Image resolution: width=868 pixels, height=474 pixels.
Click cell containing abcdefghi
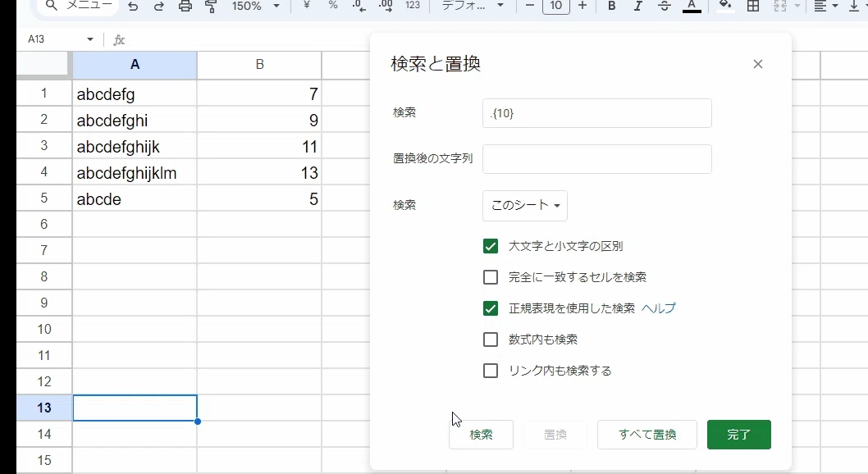[135, 120]
